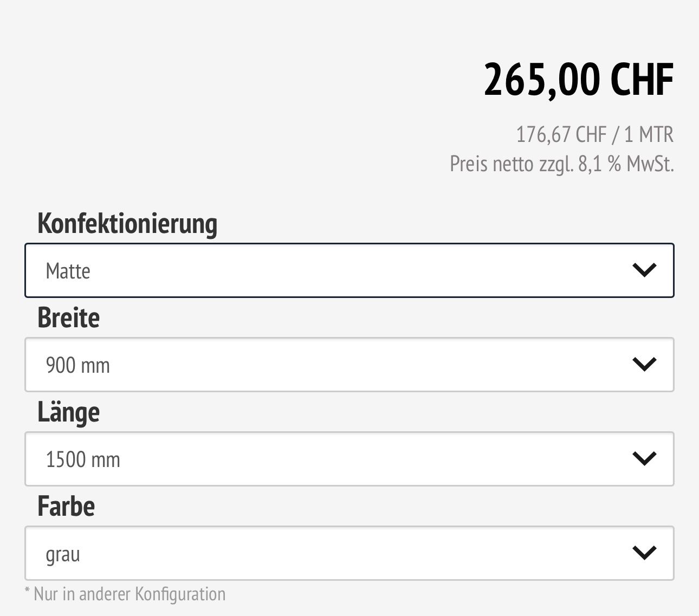Click the Breite heading label
The height and width of the screenshot is (616, 699).
pos(69,317)
